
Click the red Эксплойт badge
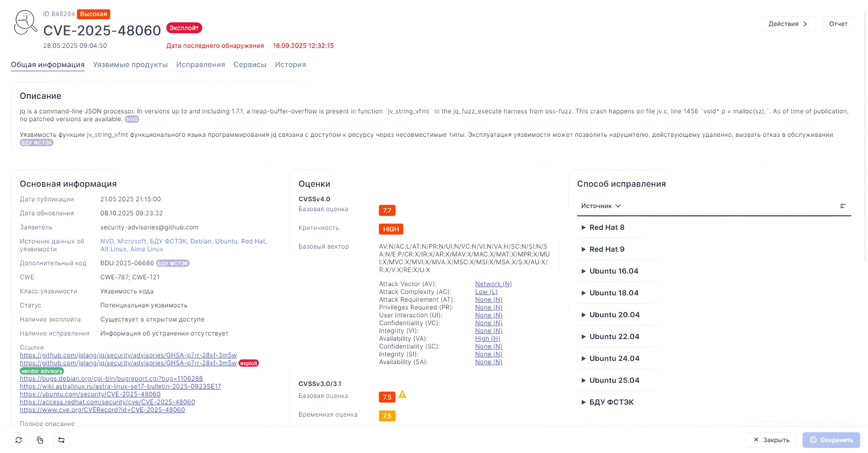[x=184, y=28]
